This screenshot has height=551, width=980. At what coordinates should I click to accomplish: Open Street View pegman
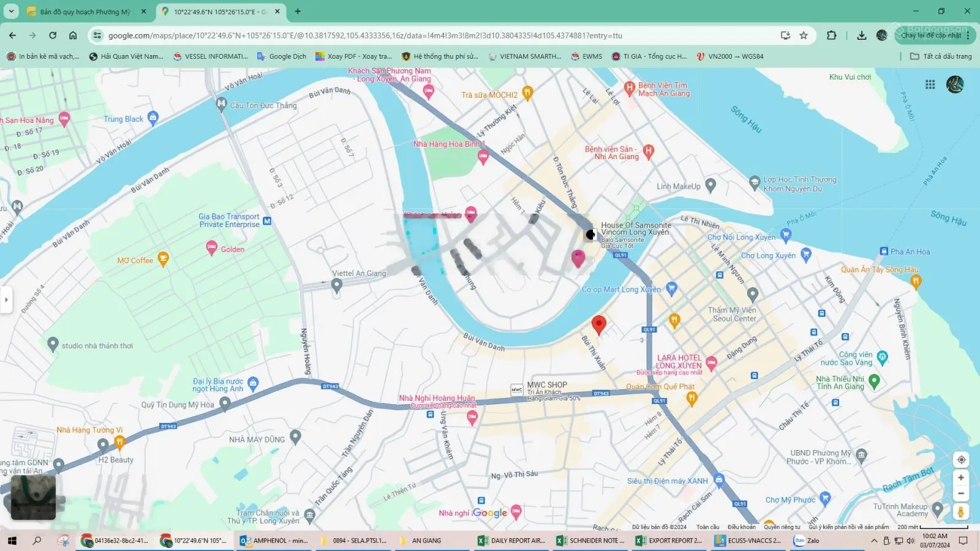[961, 511]
